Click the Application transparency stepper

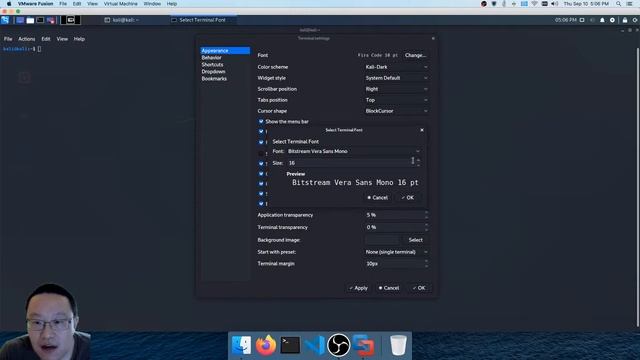coord(427,215)
